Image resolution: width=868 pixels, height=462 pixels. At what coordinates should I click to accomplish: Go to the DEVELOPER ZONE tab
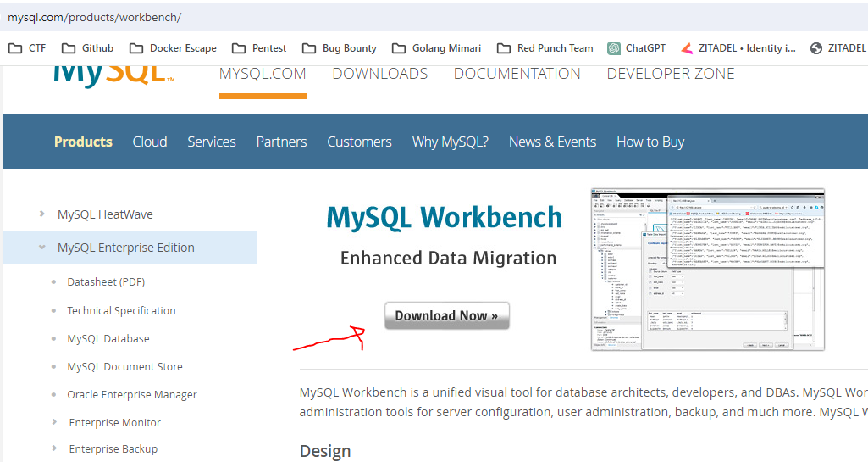671,74
